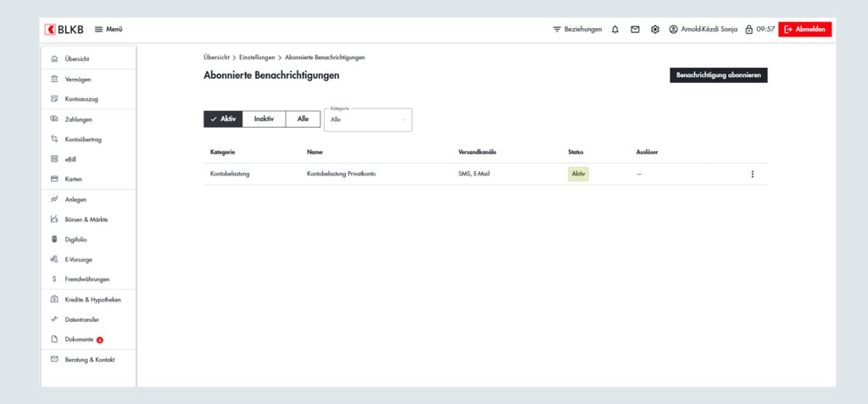
Task: Open the eBill sidebar menu item
Action: tap(88, 159)
